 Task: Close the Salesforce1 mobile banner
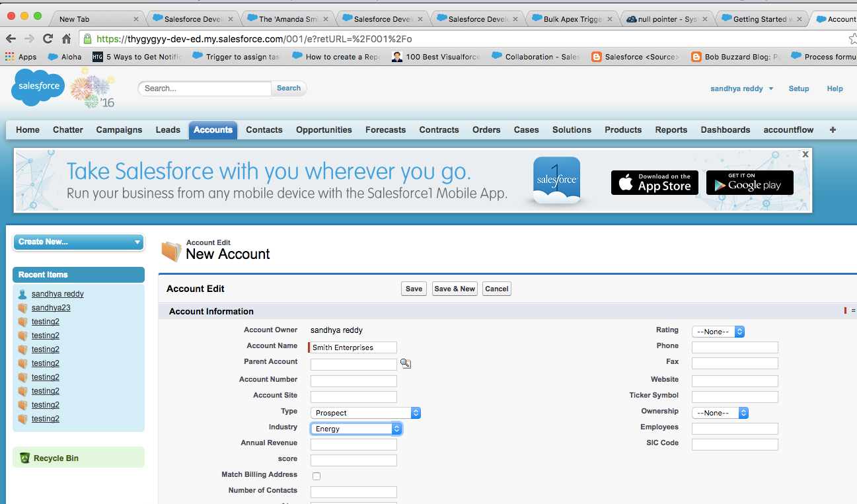click(x=805, y=154)
